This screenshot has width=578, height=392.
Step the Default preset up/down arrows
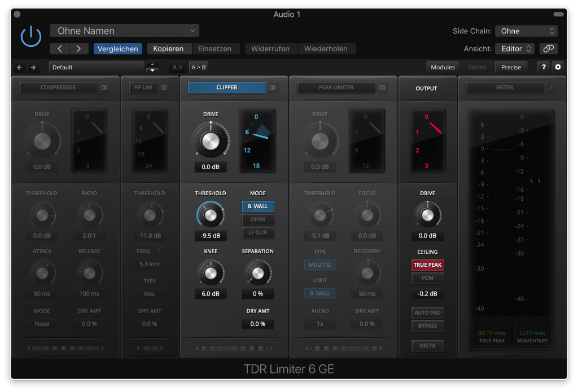(x=152, y=68)
